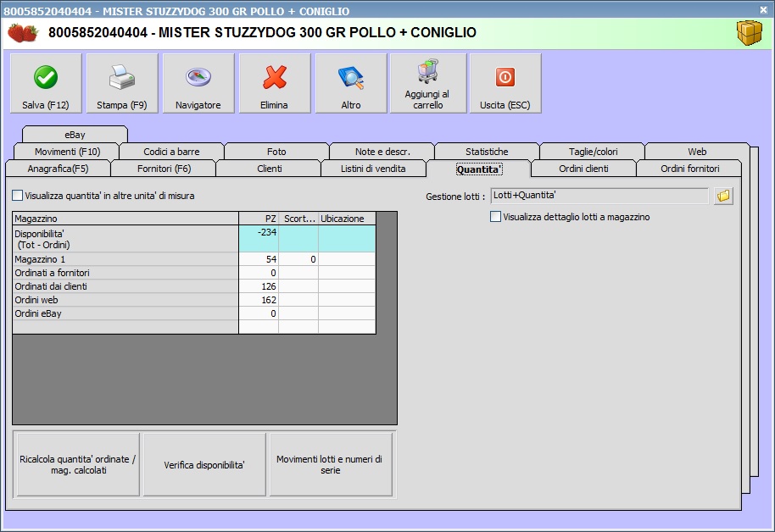Click the 162 quantity cell
The height and width of the screenshot is (532, 775).
pos(259,300)
